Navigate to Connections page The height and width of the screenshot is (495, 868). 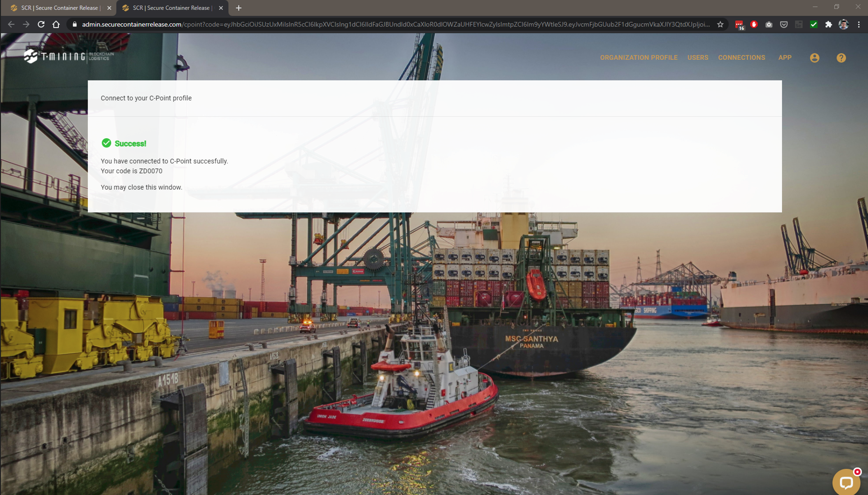click(x=741, y=58)
